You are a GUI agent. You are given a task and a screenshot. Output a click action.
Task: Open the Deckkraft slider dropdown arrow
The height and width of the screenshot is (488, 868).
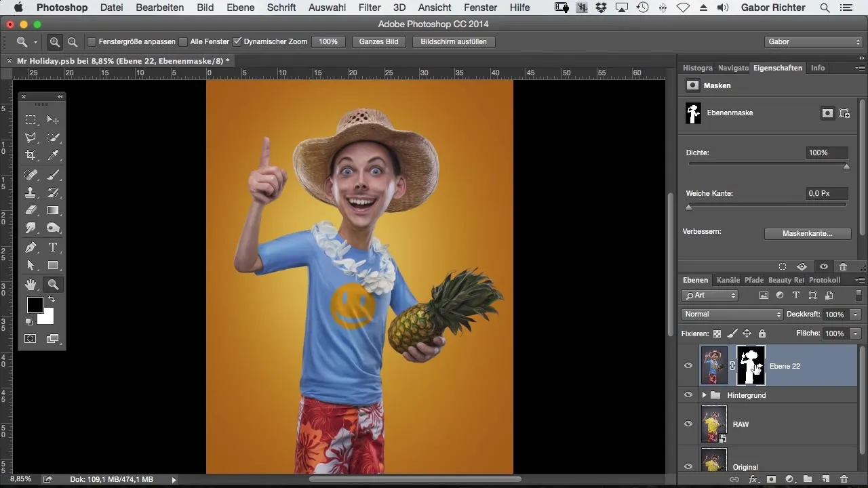(x=856, y=314)
